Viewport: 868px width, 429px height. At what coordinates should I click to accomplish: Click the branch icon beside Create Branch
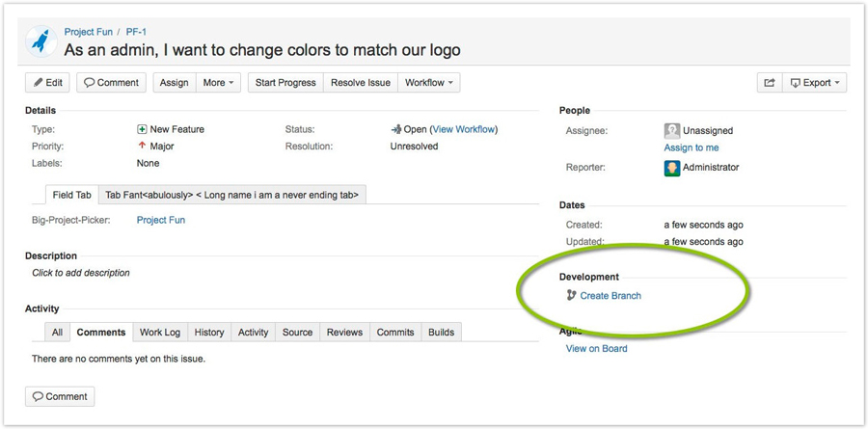tap(571, 296)
